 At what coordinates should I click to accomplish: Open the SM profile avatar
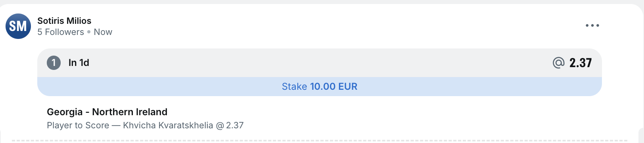coord(18,26)
